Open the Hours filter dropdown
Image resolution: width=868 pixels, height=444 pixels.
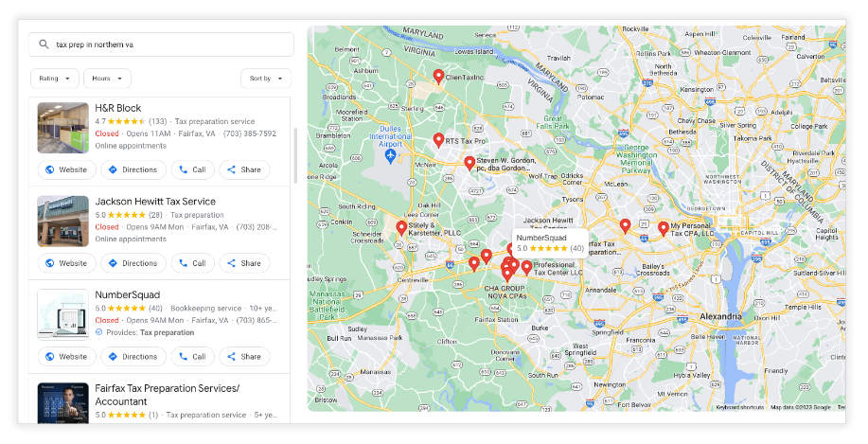(x=107, y=79)
